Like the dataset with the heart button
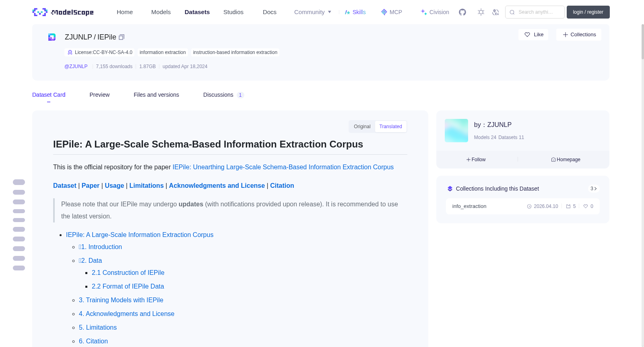 (x=533, y=35)
